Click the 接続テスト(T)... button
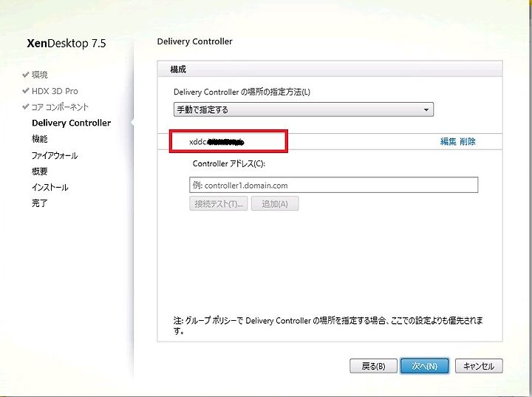The height and width of the screenshot is (397, 532). click(219, 204)
